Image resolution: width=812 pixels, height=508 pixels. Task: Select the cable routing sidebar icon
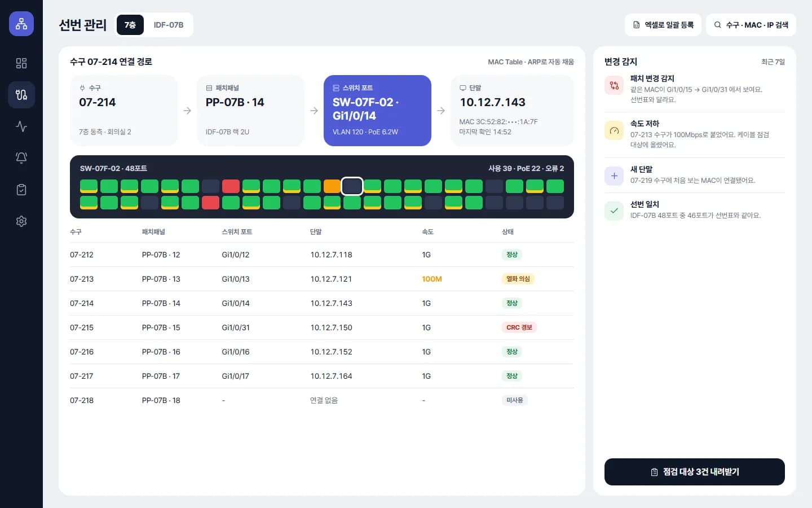(x=21, y=95)
